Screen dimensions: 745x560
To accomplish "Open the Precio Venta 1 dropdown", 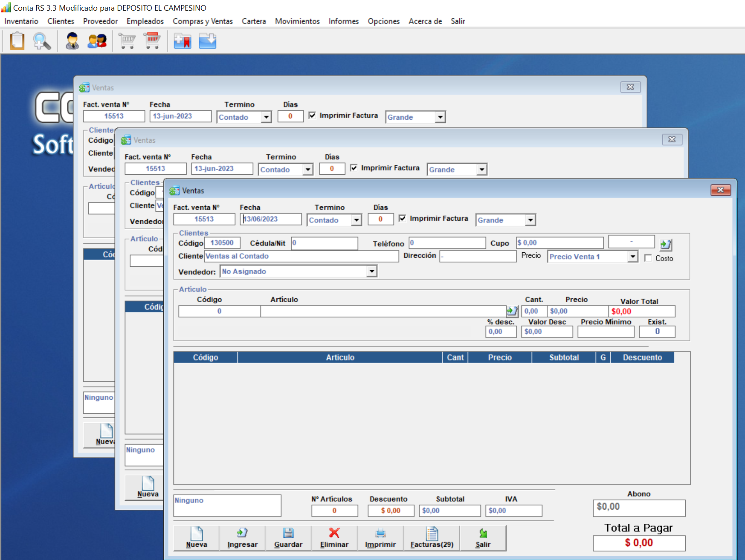I will tap(633, 257).
